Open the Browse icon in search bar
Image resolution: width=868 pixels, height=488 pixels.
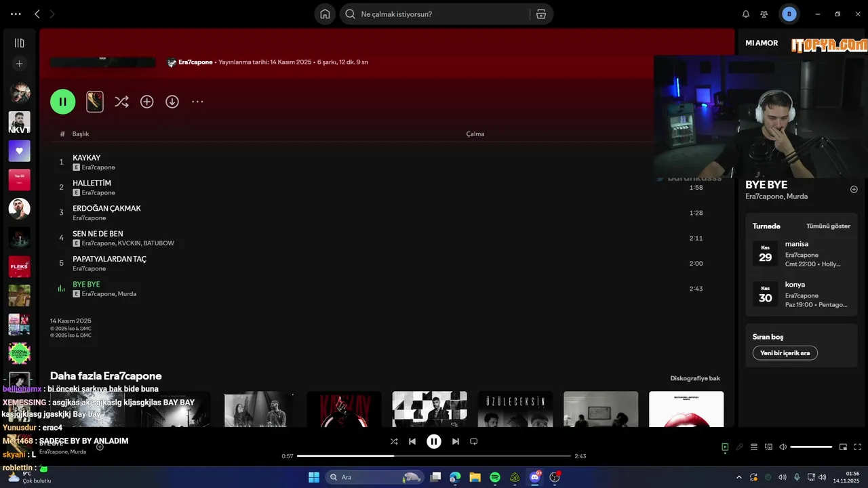(x=541, y=14)
